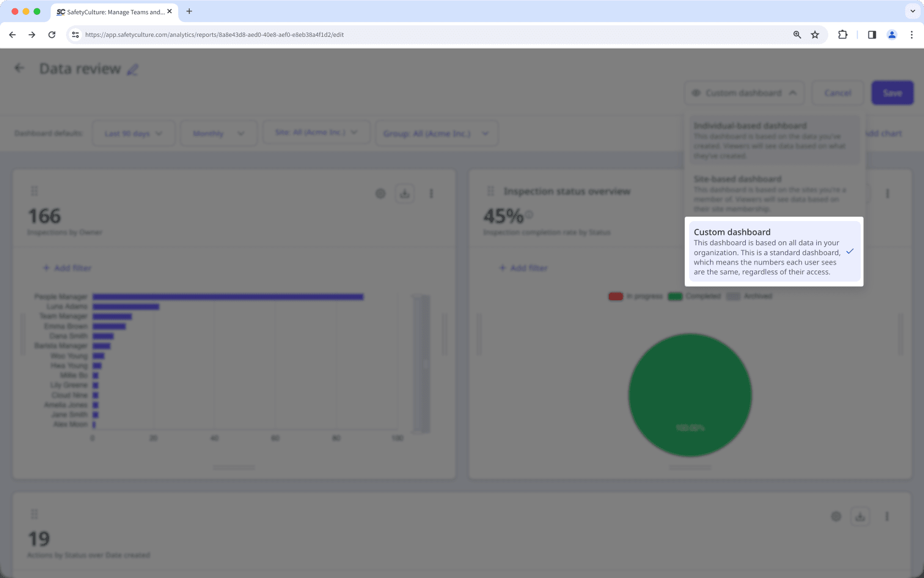Viewport: 924px width, 578px height.
Task: Select the Individual-based dashboard option
Action: pyautogui.click(x=773, y=140)
